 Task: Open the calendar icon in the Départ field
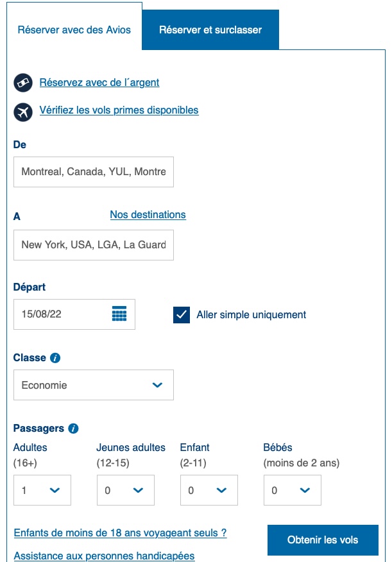120,314
